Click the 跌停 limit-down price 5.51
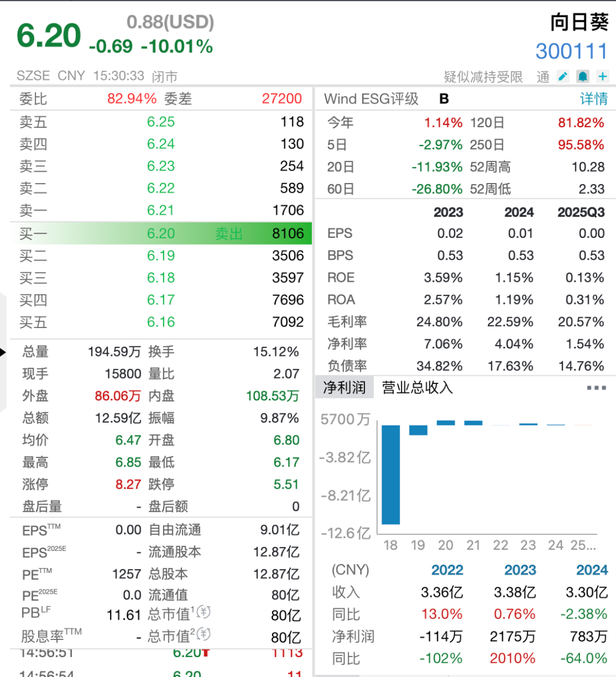This screenshot has width=616, height=677. (x=286, y=484)
